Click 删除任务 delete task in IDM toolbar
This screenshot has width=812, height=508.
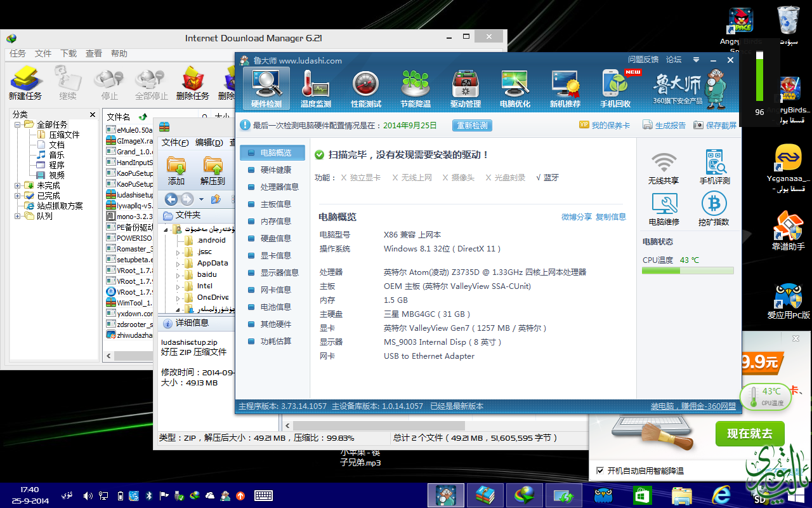click(193, 83)
